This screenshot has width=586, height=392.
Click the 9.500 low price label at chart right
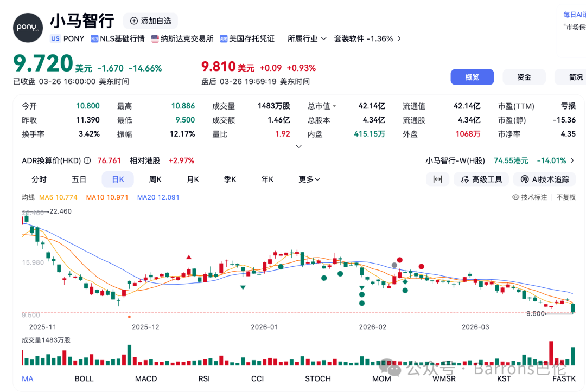[x=535, y=313]
